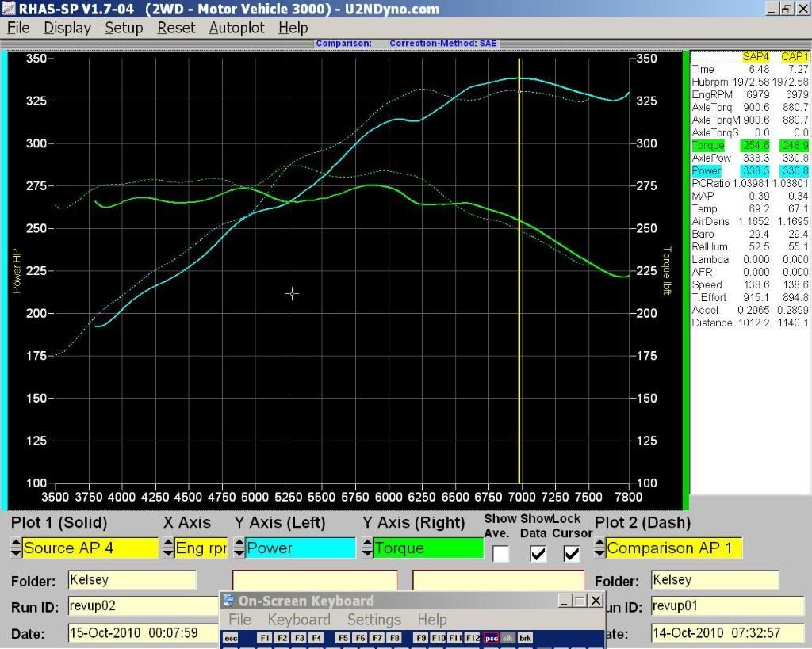The height and width of the screenshot is (649, 812).
Task: Click the Run ID field revup02
Action: 144,606
